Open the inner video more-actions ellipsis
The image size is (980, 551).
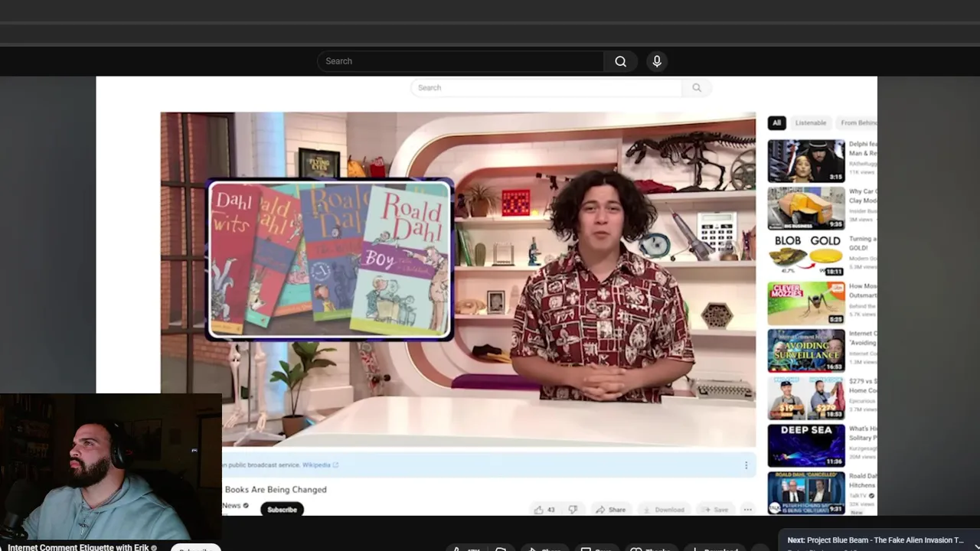pos(747,510)
